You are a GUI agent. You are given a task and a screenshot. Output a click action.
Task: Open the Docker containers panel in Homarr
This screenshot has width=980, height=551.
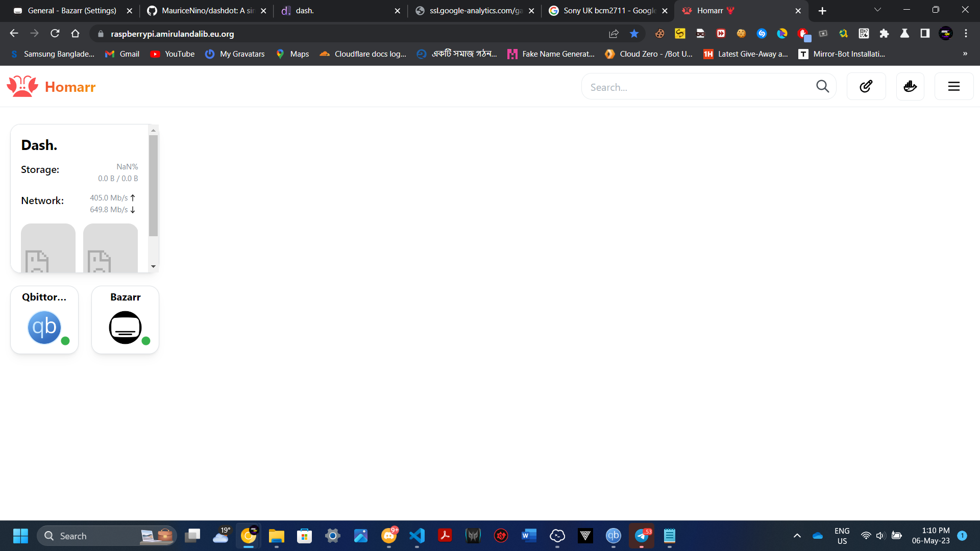click(910, 86)
